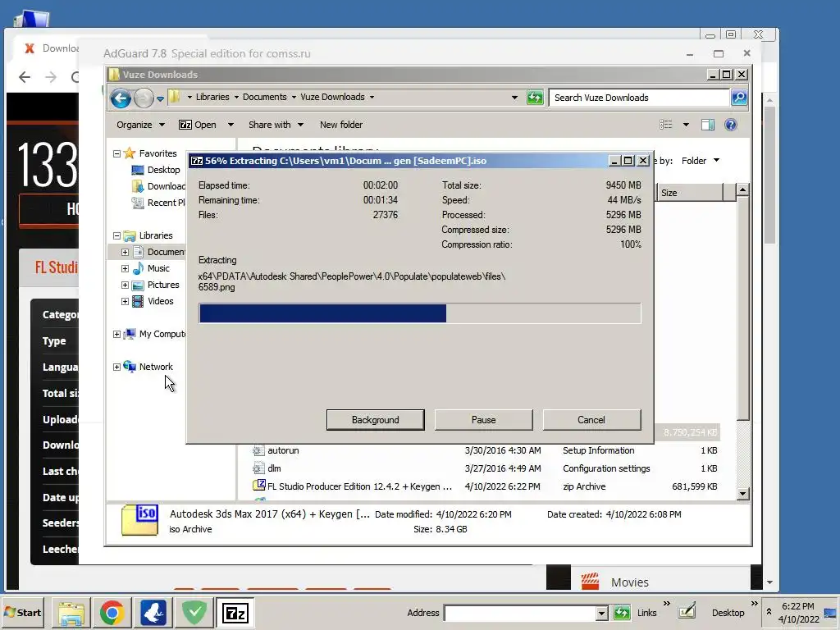The image size is (840, 630).
Task: Click the My Computer icon in tree
Action: click(129, 335)
